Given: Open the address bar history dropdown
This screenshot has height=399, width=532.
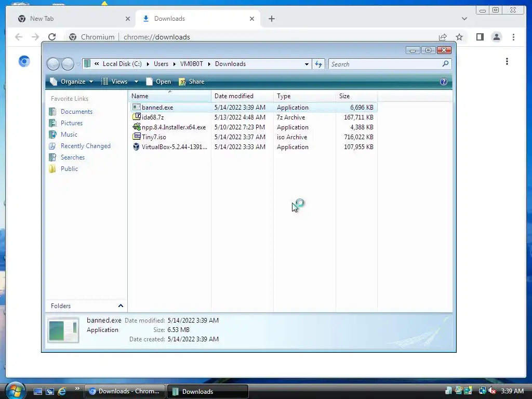Looking at the screenshot, I should tap(307, 64).
